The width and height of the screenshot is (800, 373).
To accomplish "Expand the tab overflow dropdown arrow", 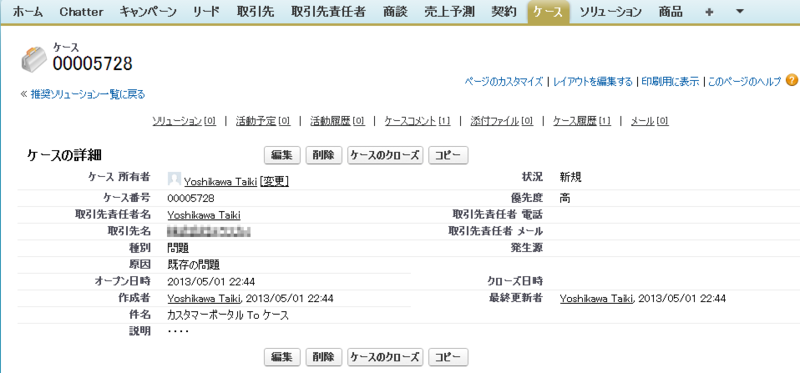I will coord(740,12).
